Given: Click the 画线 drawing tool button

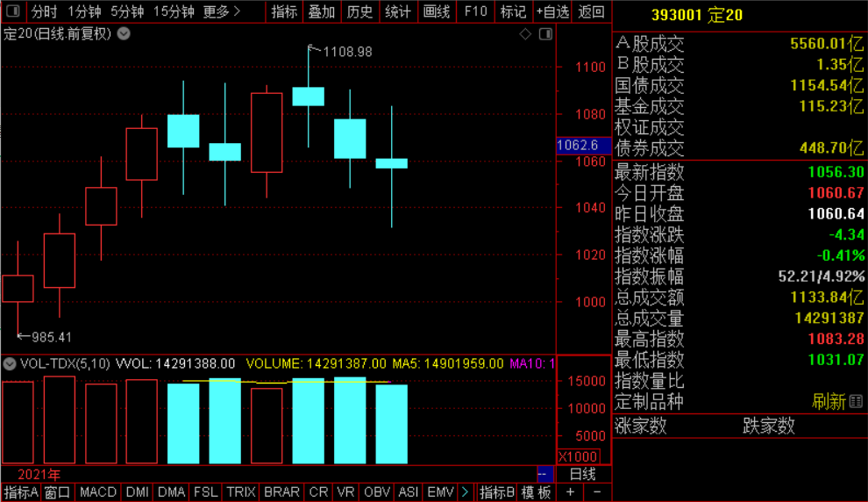Looking at the screenshot, I should (437, 11).
